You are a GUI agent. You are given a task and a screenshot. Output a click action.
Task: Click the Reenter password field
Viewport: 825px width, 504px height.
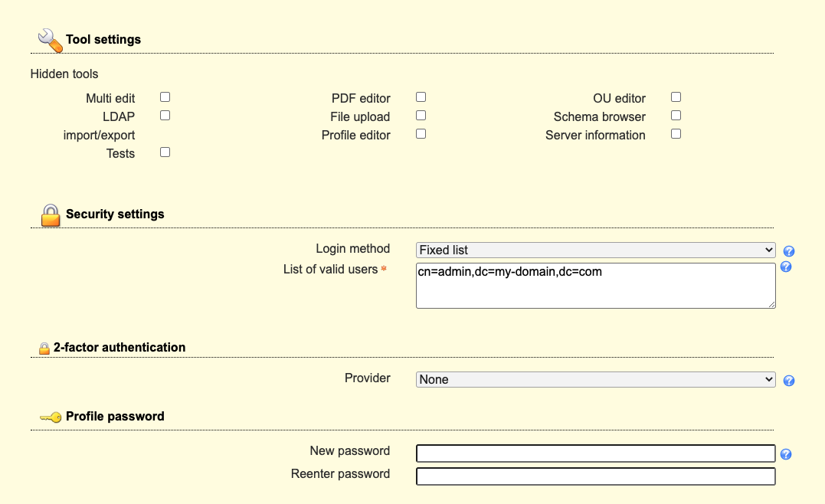pyautogui.click(x=595, y=476)
